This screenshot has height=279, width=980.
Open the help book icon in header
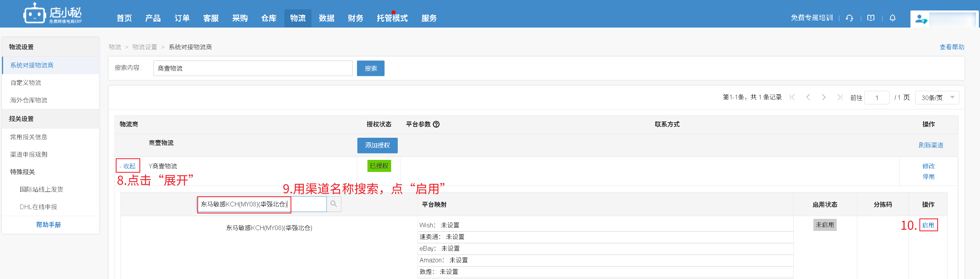[x=871, y=18]
